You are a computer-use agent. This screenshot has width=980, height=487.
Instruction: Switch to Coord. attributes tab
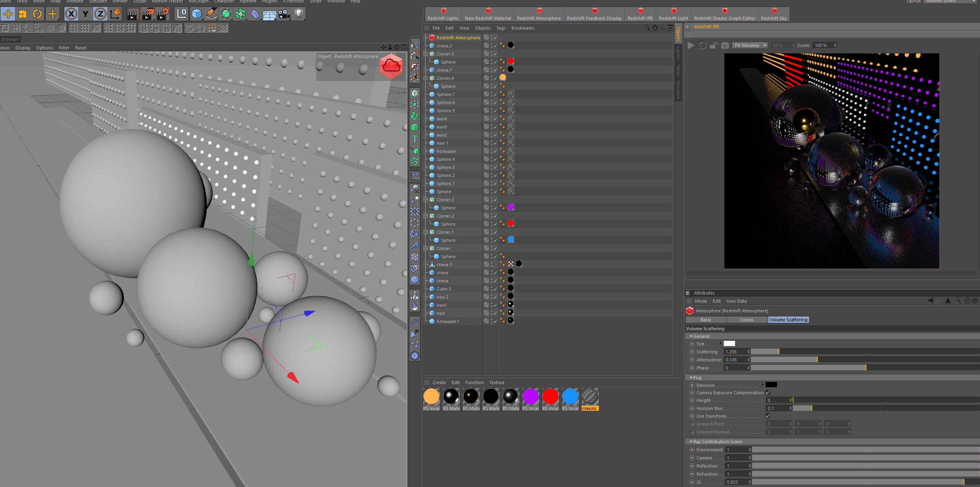point(747,320)
